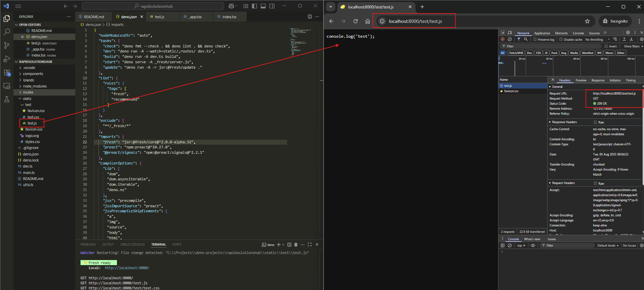
Task: Open the Default levels dropdown
Action: pos(608,246)
